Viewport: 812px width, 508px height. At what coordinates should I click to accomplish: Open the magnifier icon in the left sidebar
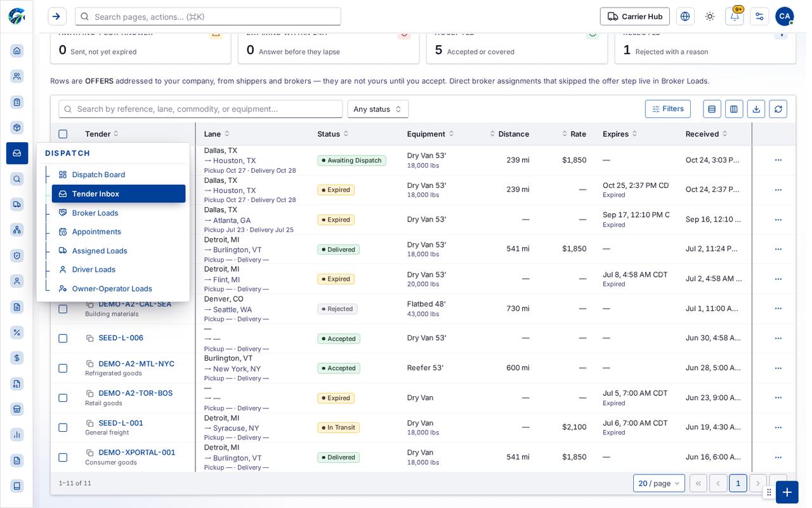coord(17,179)
